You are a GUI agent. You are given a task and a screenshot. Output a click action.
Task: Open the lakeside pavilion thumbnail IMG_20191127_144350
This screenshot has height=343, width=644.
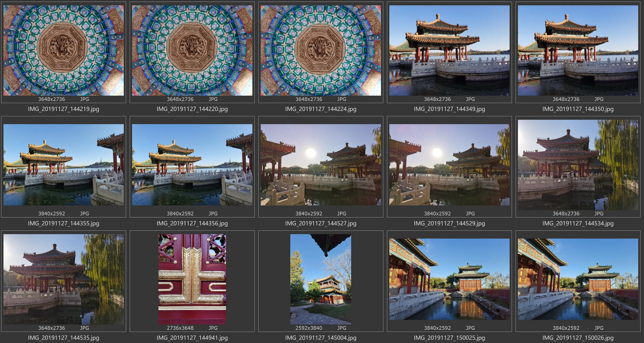coord(578,50)
